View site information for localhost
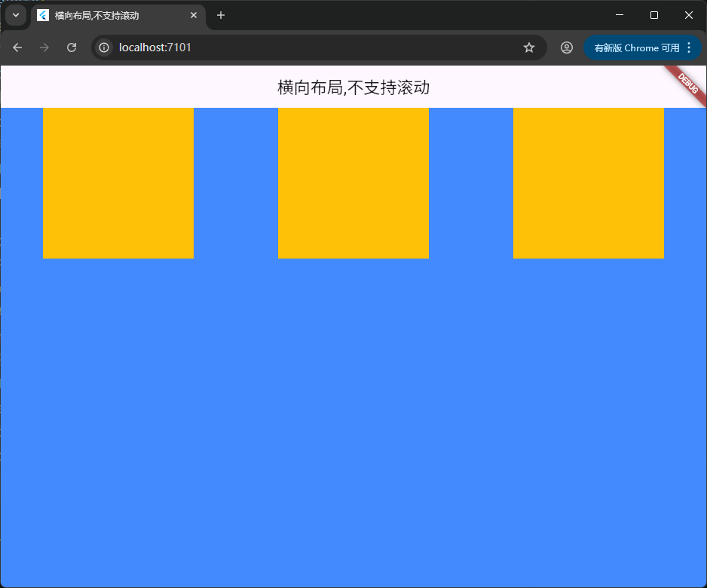Image resolution: width=707 pixels, height=588 pixels. (x=104, y=47)
